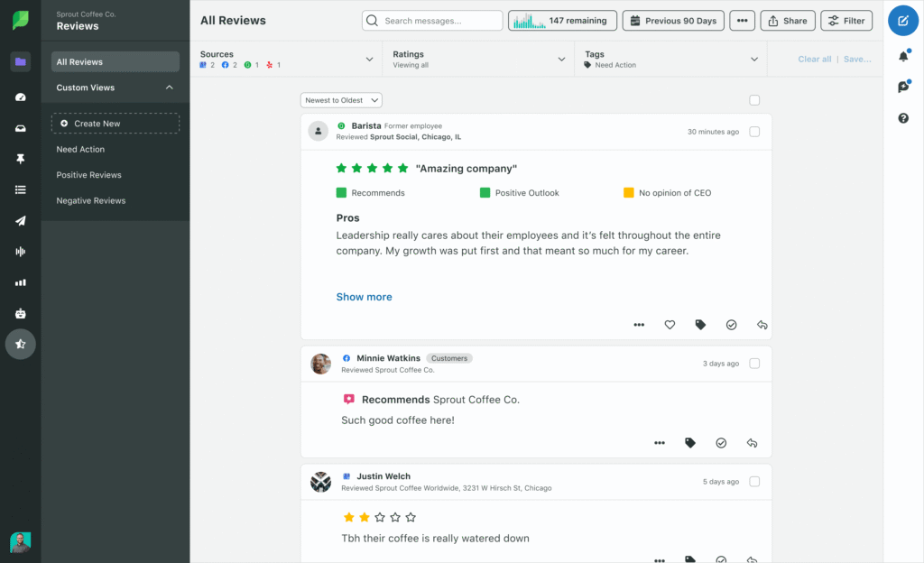This screenshot has width=924, height=563.
Task: Click the green Recommends indicator square
Action: coord(341,192)
